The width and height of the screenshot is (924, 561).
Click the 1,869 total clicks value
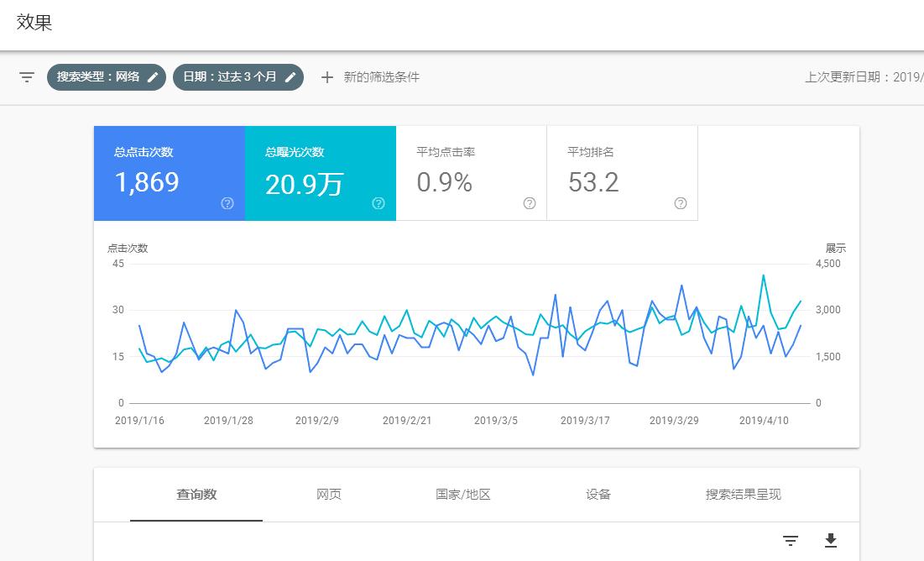click(x=147, y=182)
